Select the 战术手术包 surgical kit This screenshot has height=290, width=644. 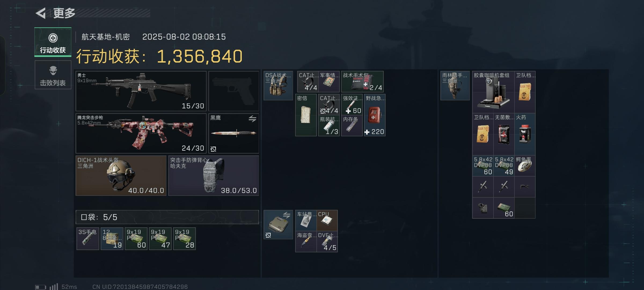point(362,82)
